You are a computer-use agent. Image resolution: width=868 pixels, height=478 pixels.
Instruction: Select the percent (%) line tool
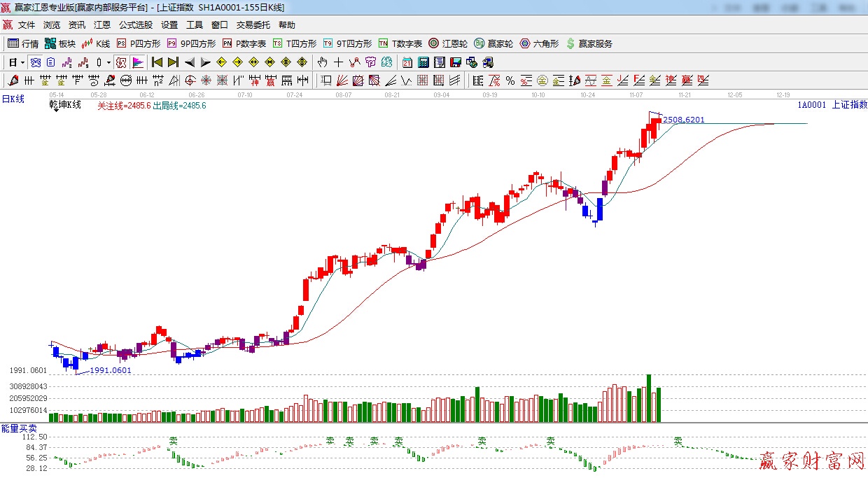tap(510, 80)
